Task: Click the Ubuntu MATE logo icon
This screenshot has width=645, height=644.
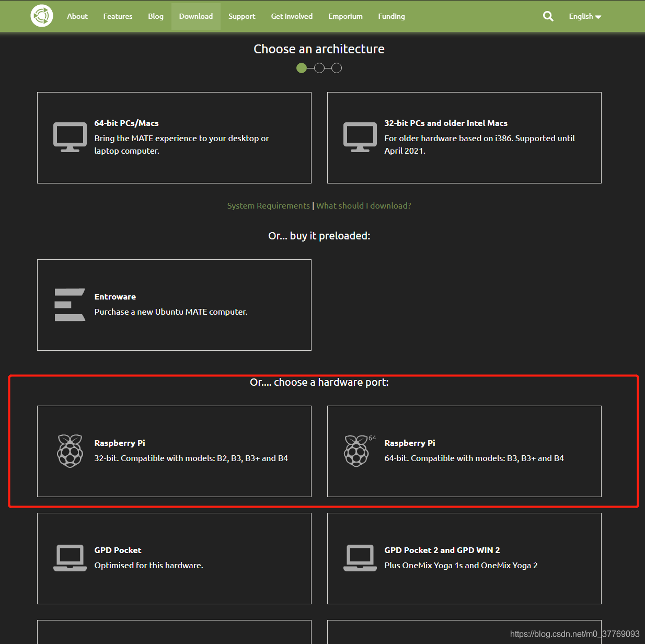Action: [x=42, y=16]
